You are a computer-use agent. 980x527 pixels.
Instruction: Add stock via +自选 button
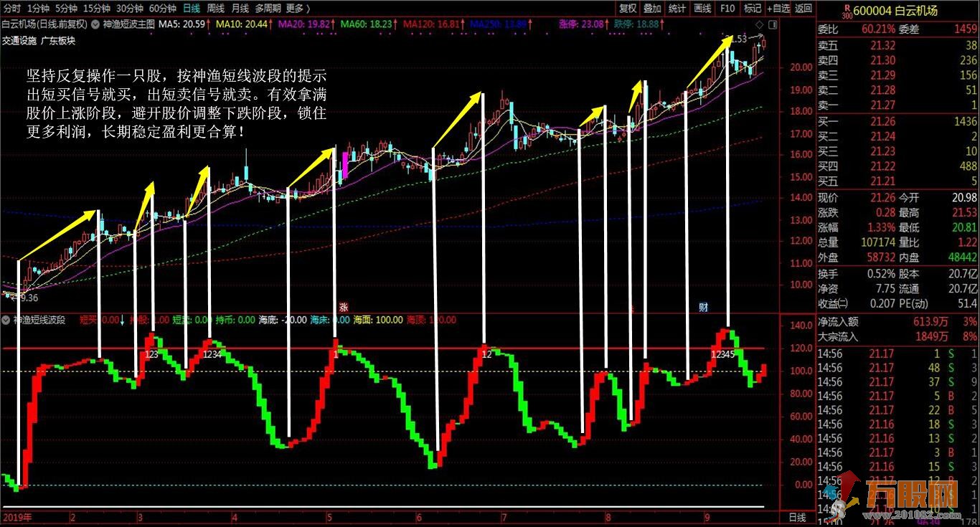(x=778, y=8)
